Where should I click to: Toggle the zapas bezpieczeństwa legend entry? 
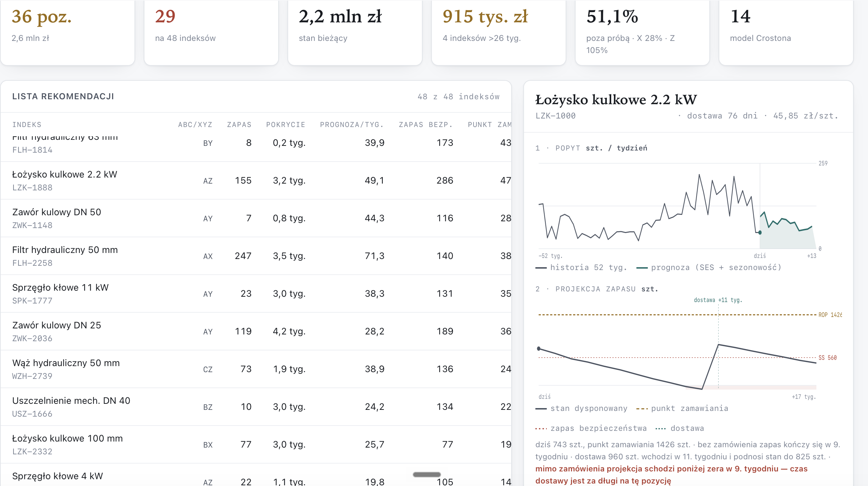click(x=591, y=428)
